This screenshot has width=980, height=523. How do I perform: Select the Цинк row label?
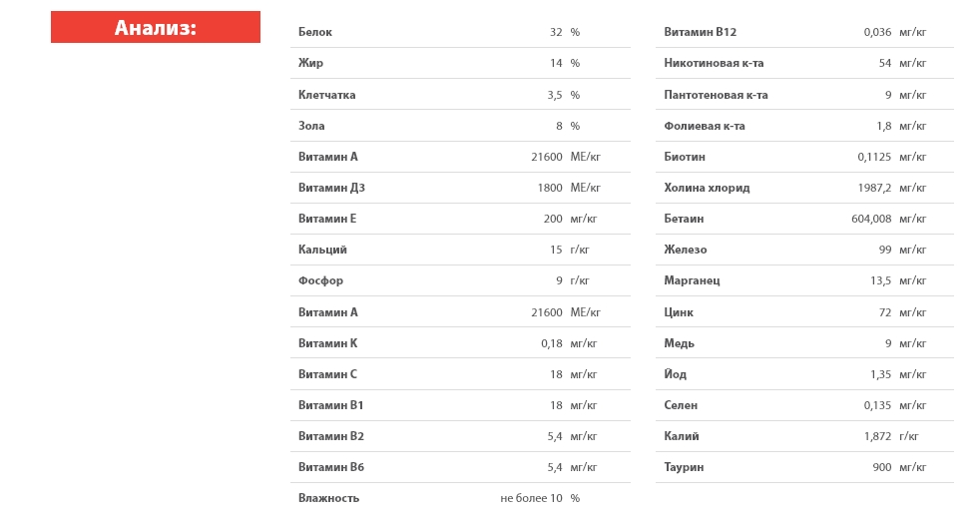pyautogui.click(x=679, y=311)
